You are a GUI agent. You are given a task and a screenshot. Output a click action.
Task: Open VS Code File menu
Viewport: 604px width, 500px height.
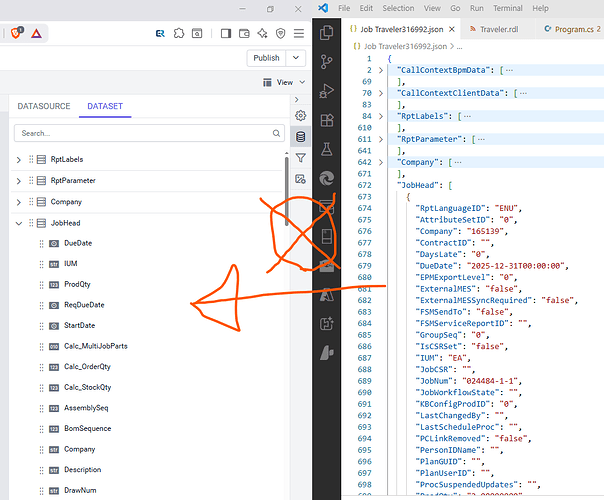point(344,8)
